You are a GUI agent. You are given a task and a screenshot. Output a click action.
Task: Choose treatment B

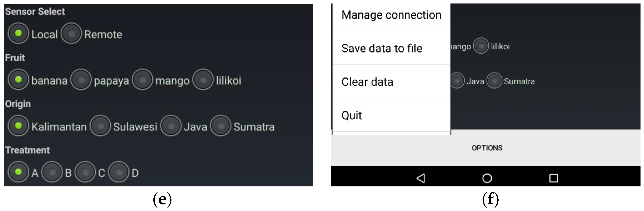(52, 172)
